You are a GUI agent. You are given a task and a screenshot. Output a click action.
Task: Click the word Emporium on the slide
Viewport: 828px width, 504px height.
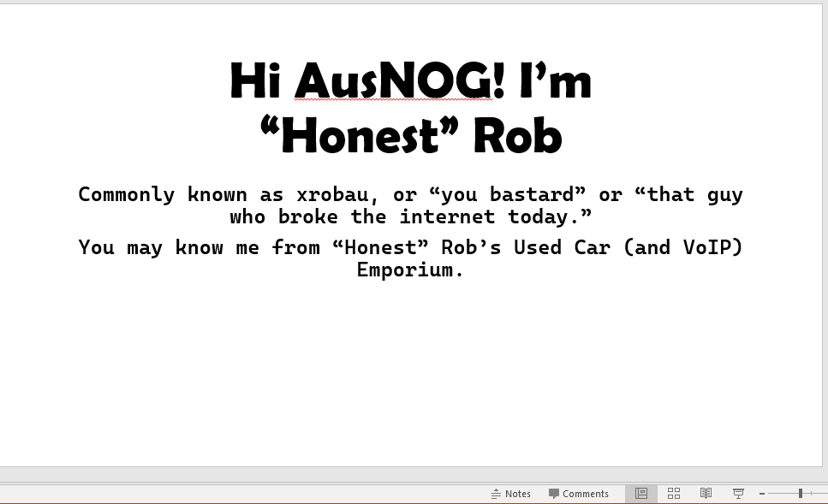pos(410,270)
